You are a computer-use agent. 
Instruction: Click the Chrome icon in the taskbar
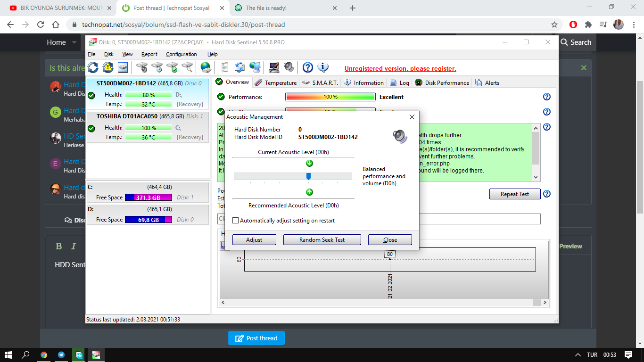(x=44, y=355)
